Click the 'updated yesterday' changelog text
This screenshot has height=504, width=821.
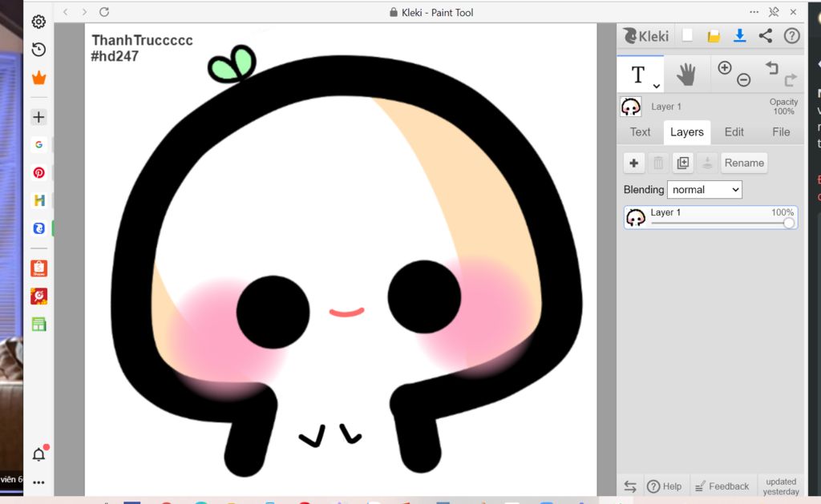click(781, 486)
